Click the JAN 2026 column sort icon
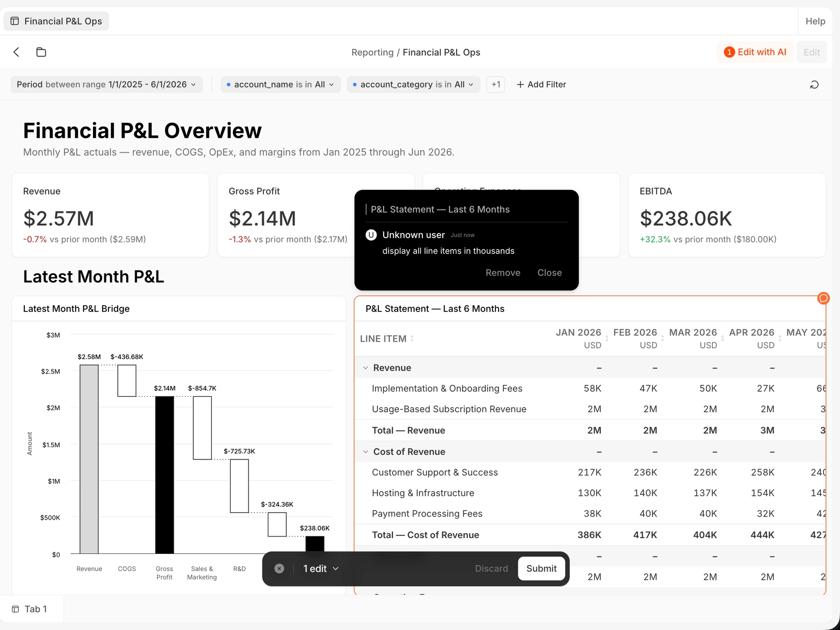The height and width of the screenshot is (630, 840). 607,339
